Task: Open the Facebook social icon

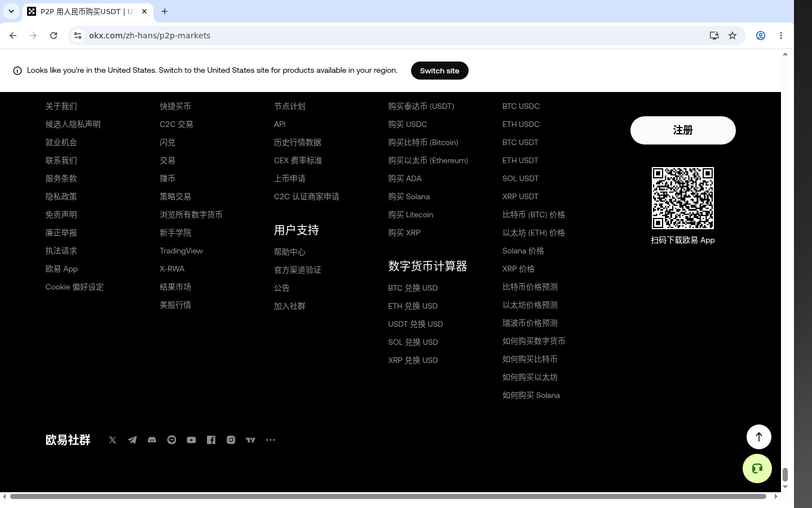Action: click(211, 440)
